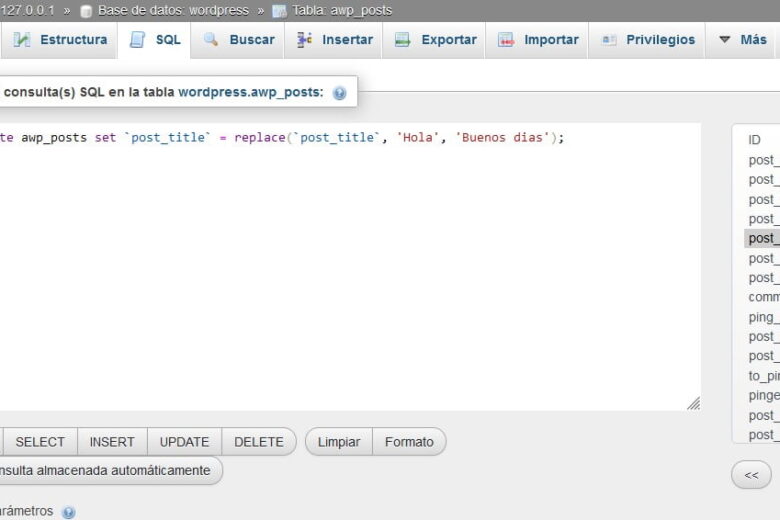Click the Insertar row icon
The height and width of the screenshot is (520, 780).
(x=304, y=40)
